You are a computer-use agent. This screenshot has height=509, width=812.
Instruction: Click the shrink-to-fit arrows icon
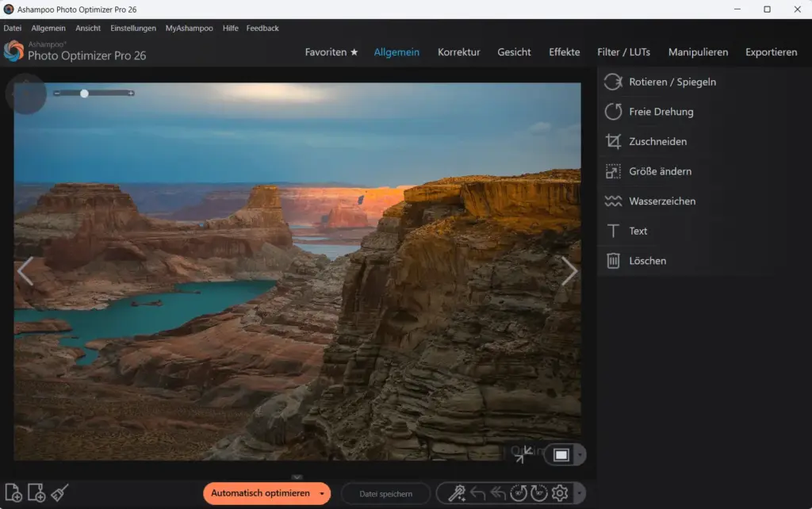(524, 455)
